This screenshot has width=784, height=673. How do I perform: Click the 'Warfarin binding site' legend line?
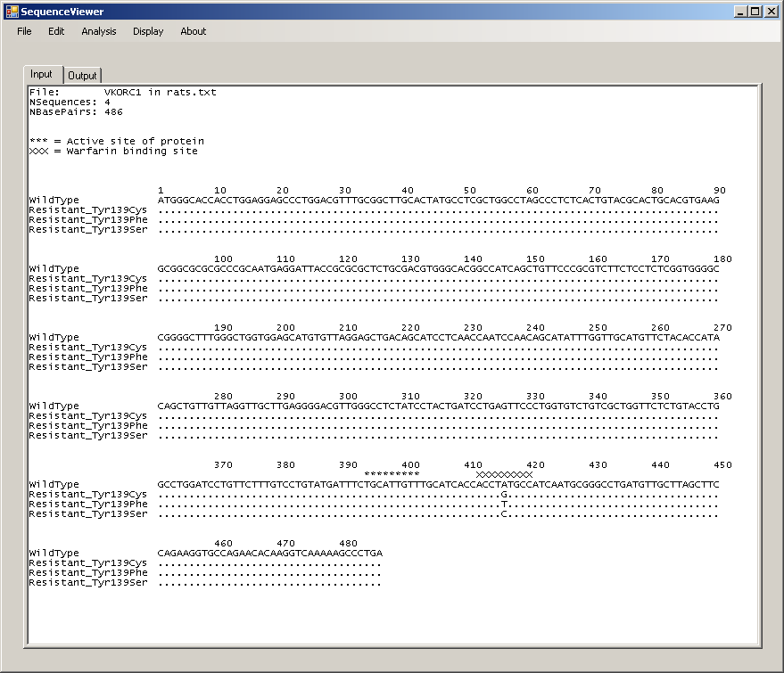(x=113, y=152)
